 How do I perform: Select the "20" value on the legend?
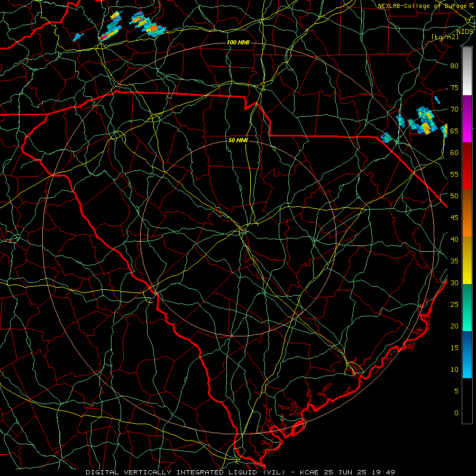pyautogui.click(x=454, y=326)
